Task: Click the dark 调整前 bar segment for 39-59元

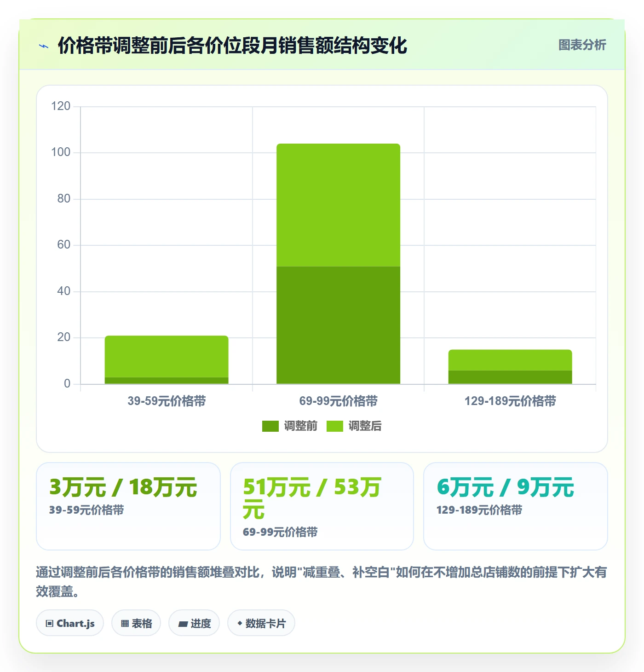Action: pyautogui.click(x=167, y=381)
